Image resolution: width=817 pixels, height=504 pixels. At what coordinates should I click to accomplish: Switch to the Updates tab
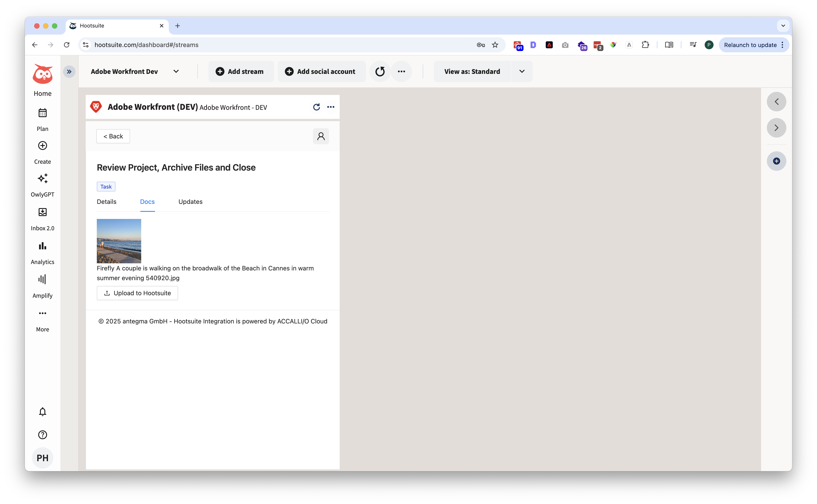[x=190, y=202]
